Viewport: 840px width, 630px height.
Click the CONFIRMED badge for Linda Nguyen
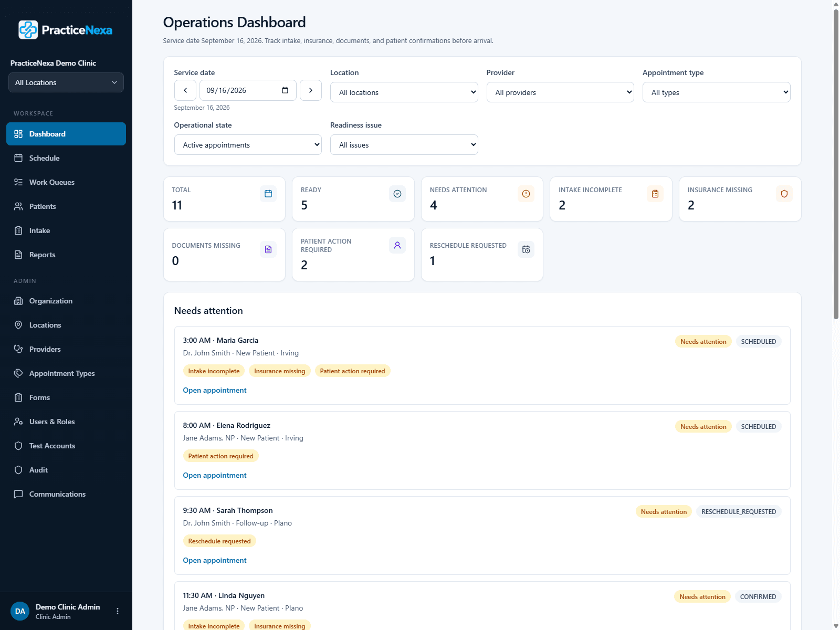click(758, 597)
